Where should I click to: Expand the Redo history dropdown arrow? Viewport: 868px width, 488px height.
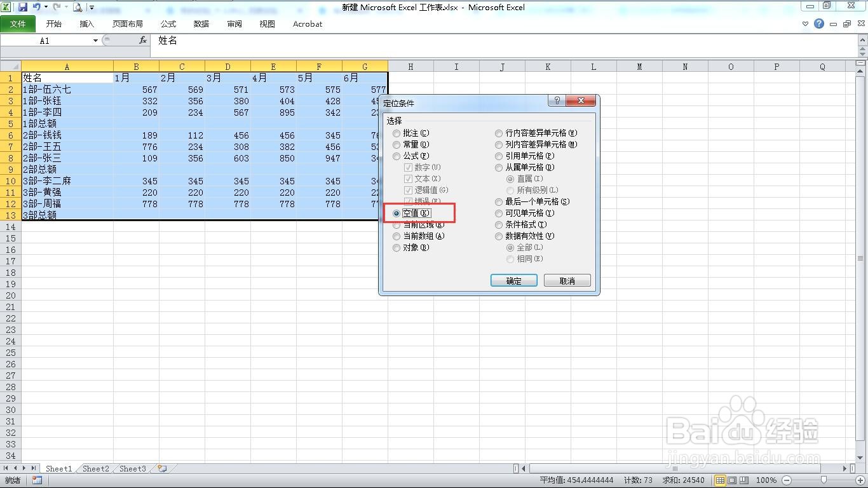click(x=65, y=8)
